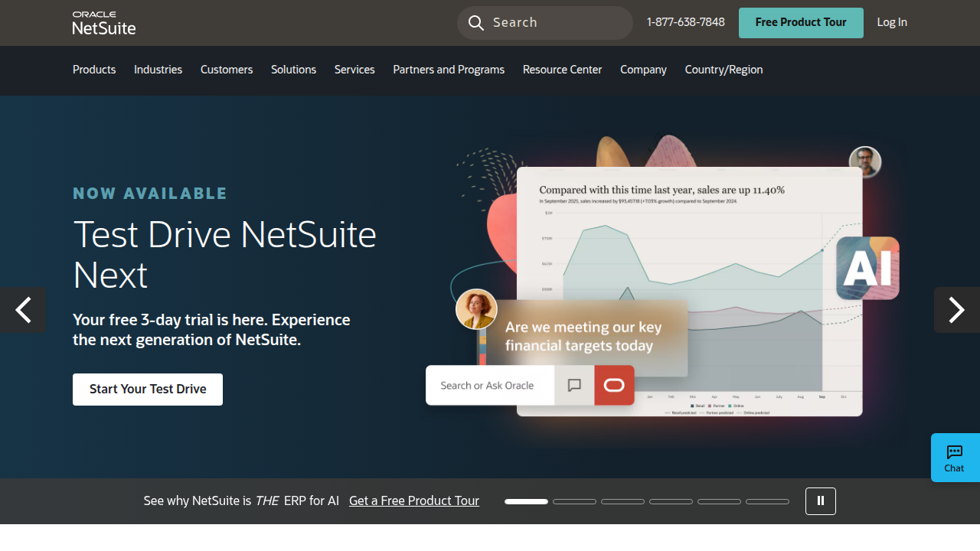Screen dimensions: 980x551
Task: Open the Industries menu
Action: pyautogui.click(x=158, y=70)
